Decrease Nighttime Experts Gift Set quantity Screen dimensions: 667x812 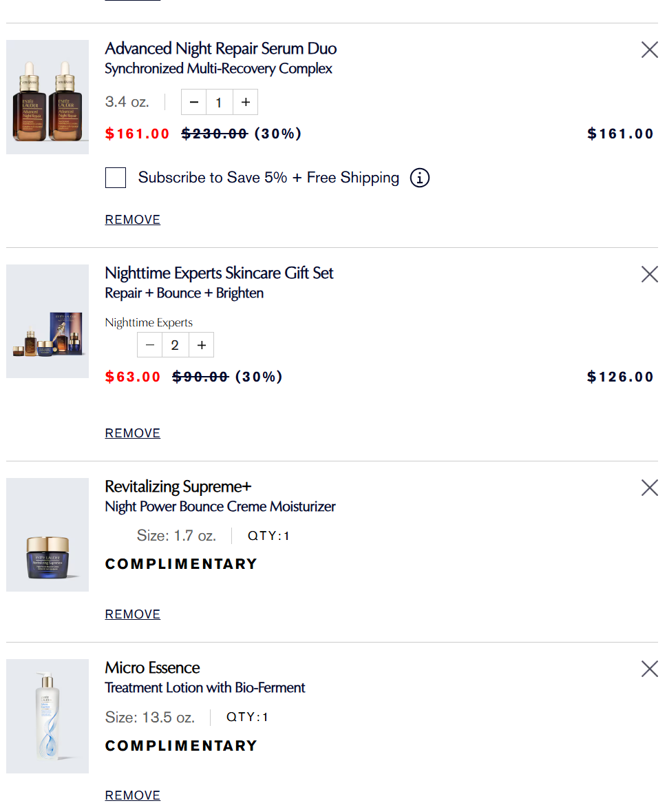click(150, 345)
